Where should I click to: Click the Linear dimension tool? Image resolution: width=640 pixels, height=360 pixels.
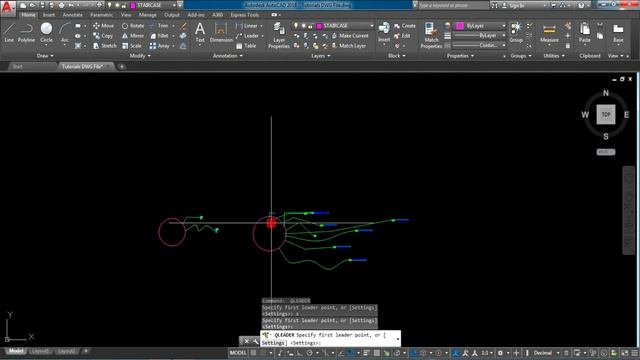[247, 26]
